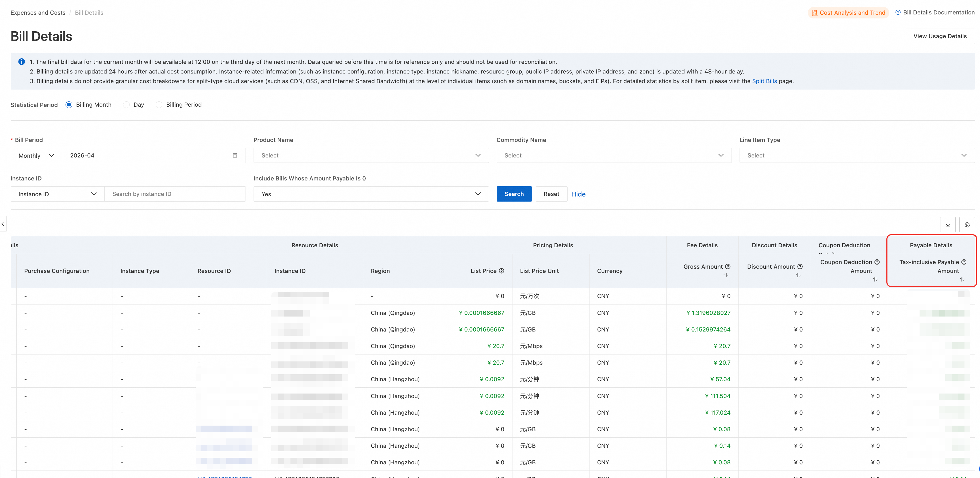The height and width of the screenshot is (478, 980).
Task: Open the Product Name select dropdown
Action: click(371, 156)
